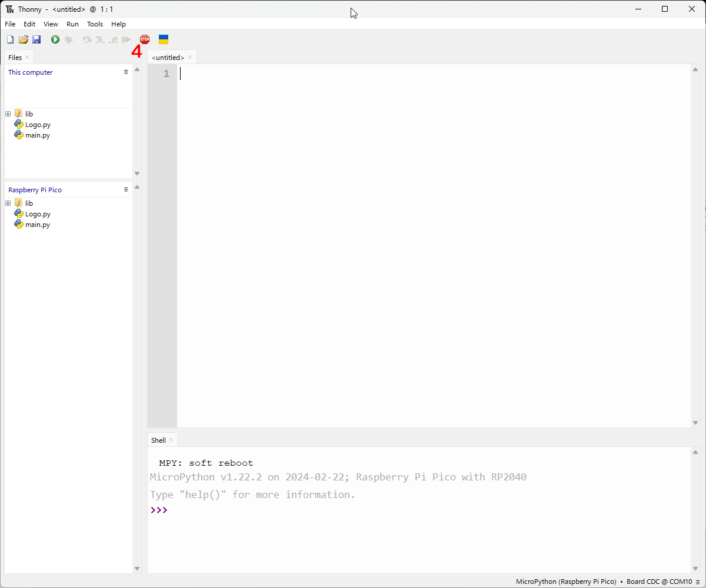The image size is (706, 588).
Task: Open a file with the folder toolbar icon
Action: (23, 39)
